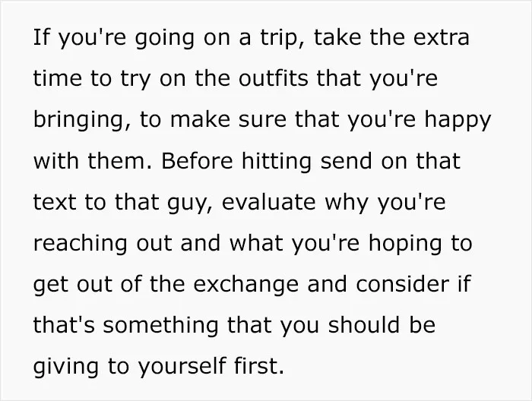Click on the word "send"
Viewport: 532px width, 401px height.
point(346,160)
